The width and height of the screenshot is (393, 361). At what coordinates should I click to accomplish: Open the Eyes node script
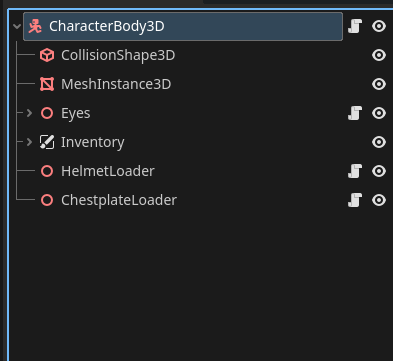click(x=355, y=113)
